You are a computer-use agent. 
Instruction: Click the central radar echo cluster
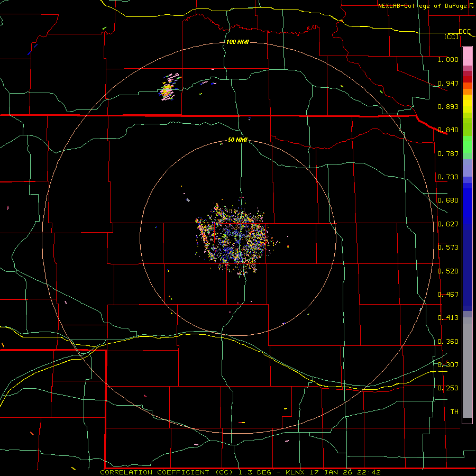point(236,239)
